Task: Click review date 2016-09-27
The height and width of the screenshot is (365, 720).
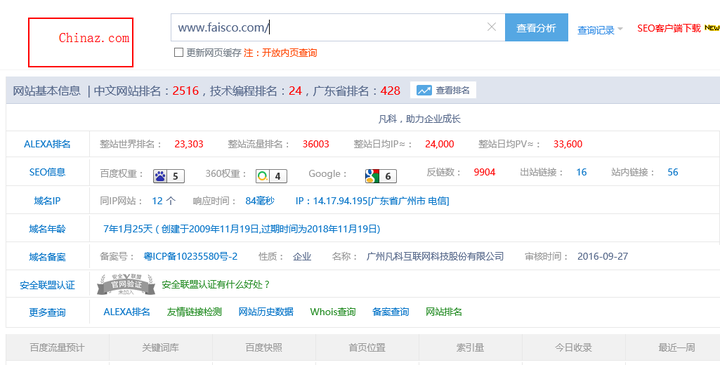Action: 602,256
